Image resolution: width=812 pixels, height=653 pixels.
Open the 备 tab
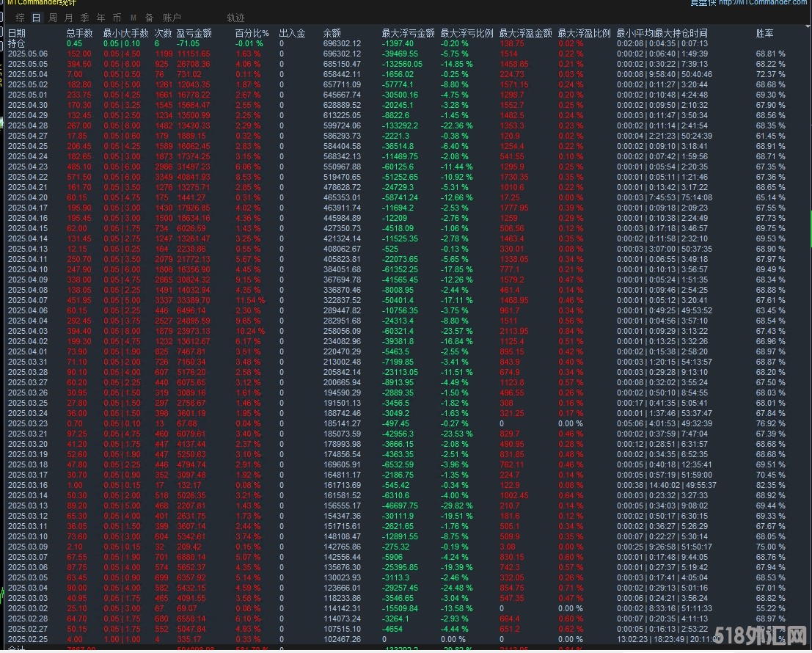pyautogui.click(x=150, y=18)
